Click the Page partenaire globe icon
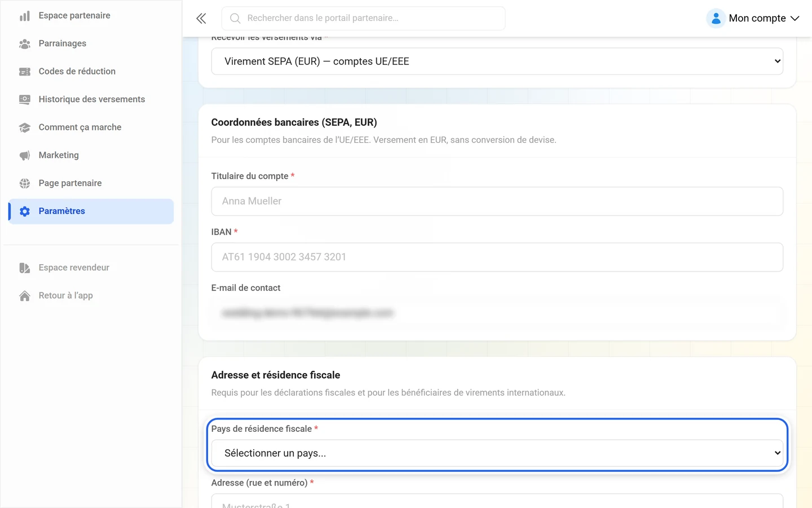Viewport: 812px width, 508px height. pyautogui.click(x=25, y=183)
